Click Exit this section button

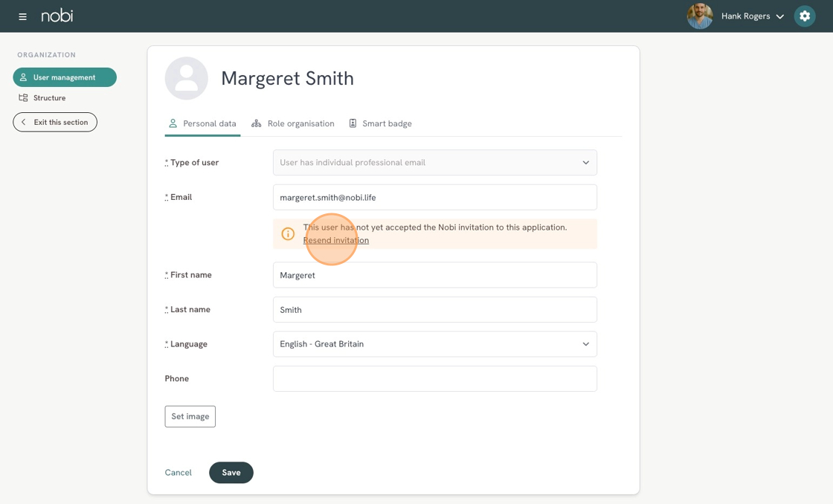(55, 122)
